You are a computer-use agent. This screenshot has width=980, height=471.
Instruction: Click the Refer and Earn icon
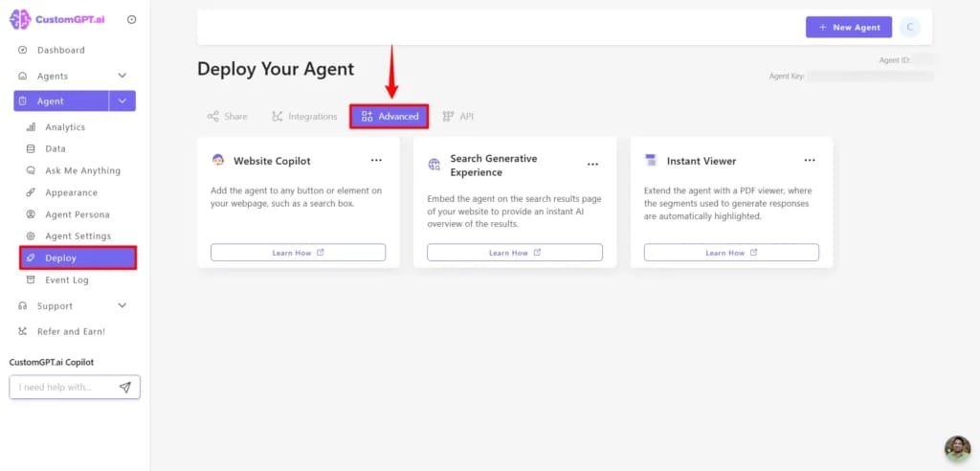click(x=23, y=331)
